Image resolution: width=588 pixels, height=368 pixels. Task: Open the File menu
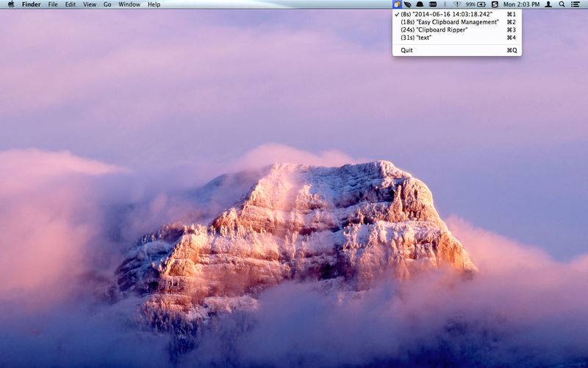point(53,4)
